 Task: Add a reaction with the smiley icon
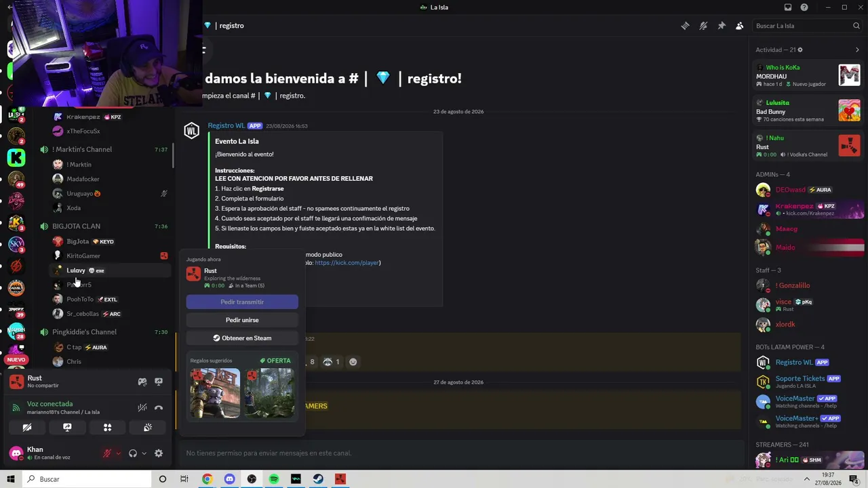pos(353,362)
